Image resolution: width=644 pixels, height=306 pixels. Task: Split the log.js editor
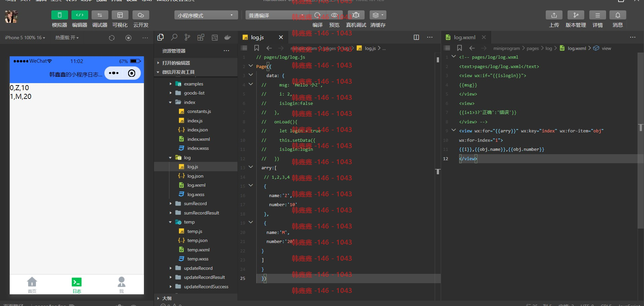(x=416, y=38)
